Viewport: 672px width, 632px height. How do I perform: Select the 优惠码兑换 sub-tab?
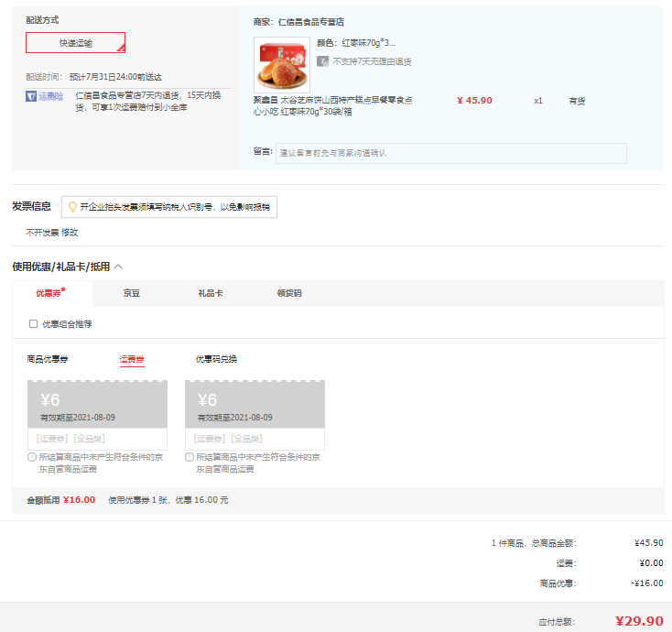point(216,359)
